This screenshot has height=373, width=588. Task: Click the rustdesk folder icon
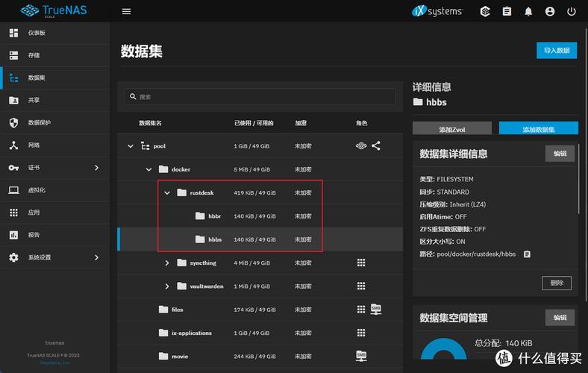(x=182, y=192)
